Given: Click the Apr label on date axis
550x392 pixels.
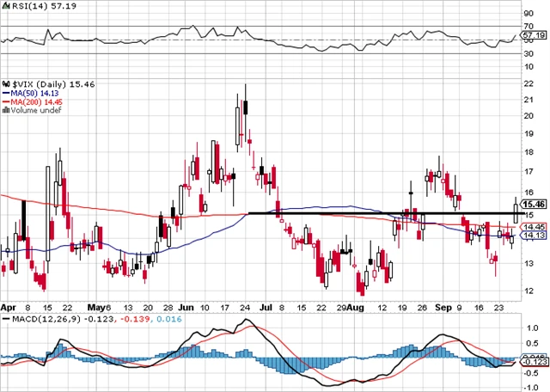Looking at the screenshot, I should [8, 306].
